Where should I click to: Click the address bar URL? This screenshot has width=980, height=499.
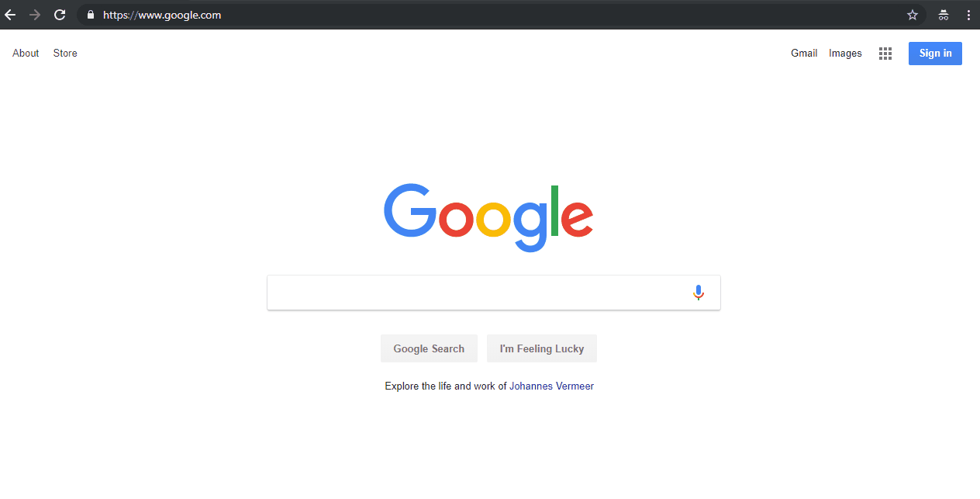(162, 15)
